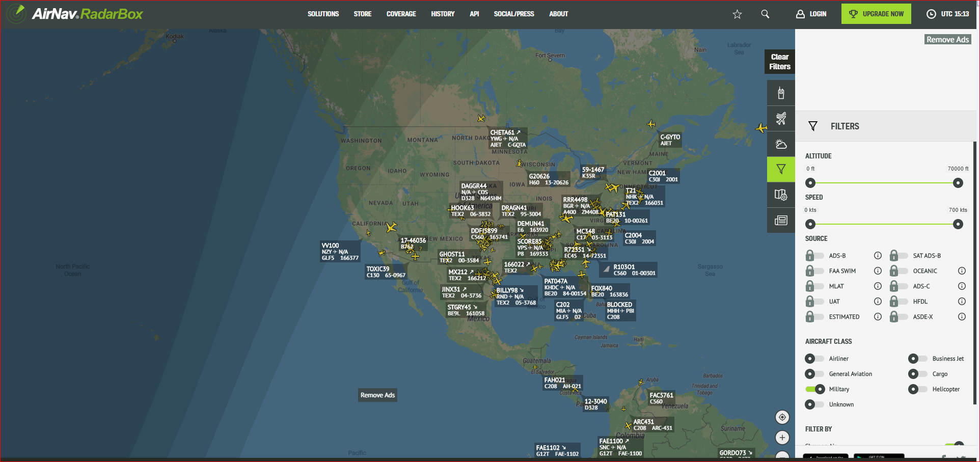Click the UTC clock icon in header
980x462 pixels.
931,14
